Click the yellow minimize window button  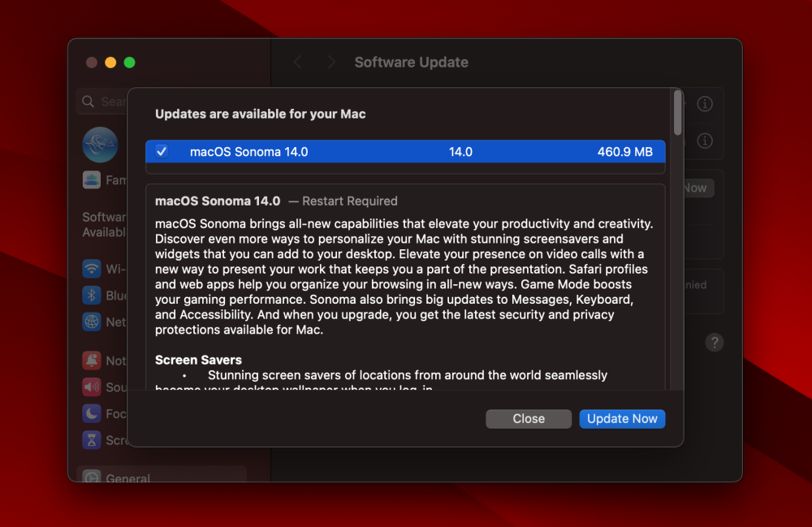pyautogui.click(x=110, y=63)
